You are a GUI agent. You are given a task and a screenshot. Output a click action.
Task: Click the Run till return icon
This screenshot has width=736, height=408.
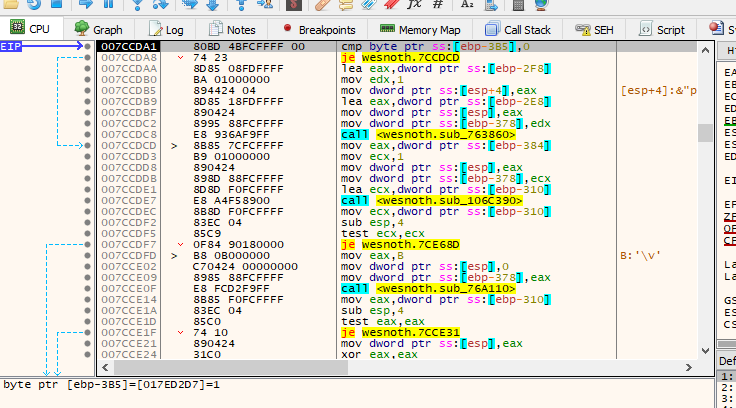click(241, 5)
